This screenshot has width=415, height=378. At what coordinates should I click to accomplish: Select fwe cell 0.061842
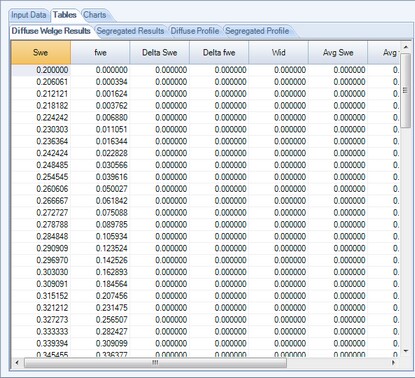pyautogui.click(x=100, y=201)
